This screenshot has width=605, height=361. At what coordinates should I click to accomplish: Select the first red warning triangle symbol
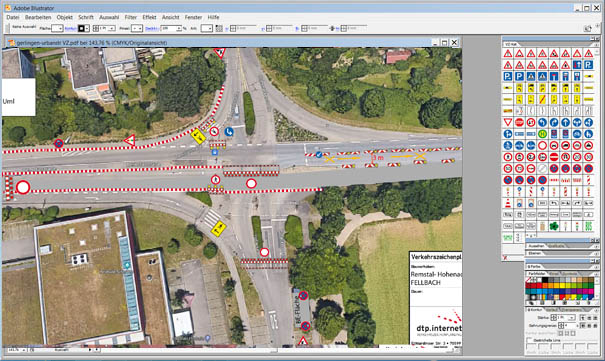pos(508,54)
